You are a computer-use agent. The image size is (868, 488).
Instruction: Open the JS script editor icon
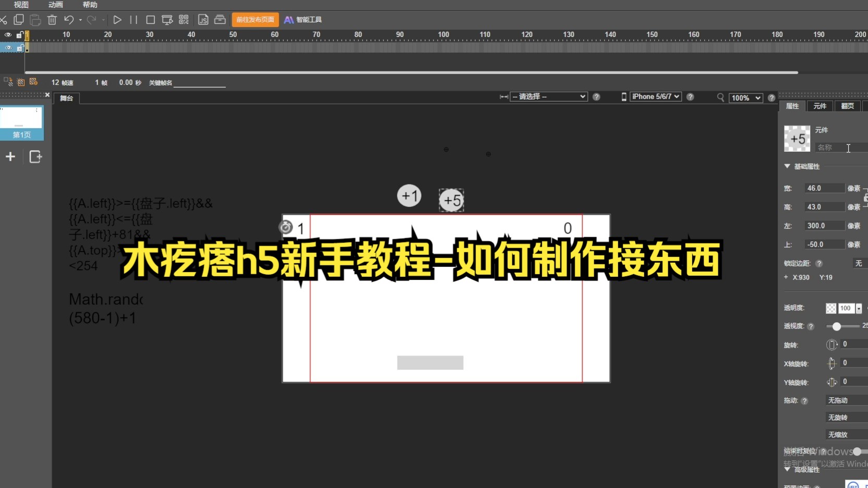point(203,20)
